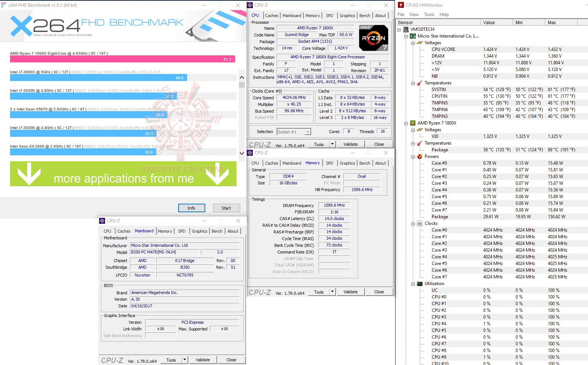This screenshot has height=365, width=588.
Task: Collapse the motherboard Temperatures node
Action: 413,83
